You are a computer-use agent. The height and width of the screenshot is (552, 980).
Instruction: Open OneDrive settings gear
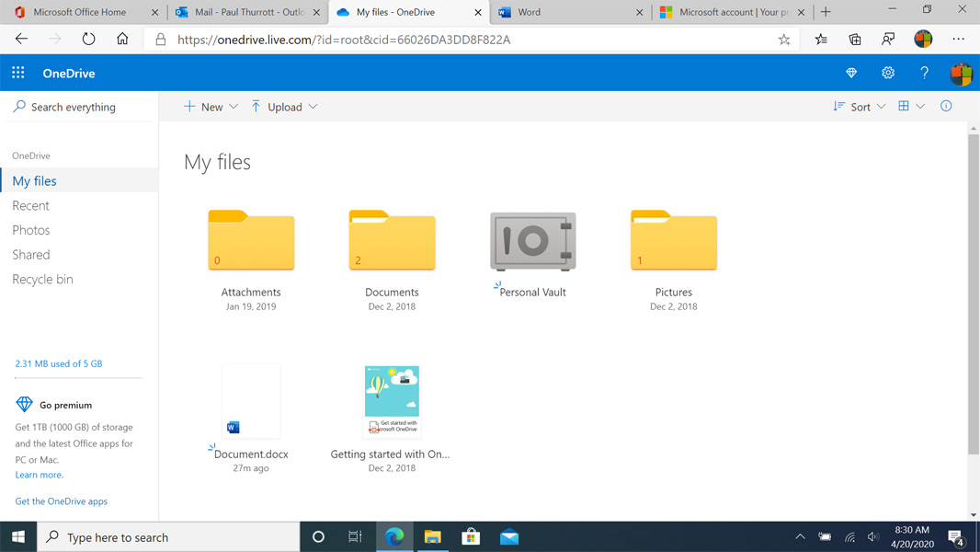coord(888,73)
